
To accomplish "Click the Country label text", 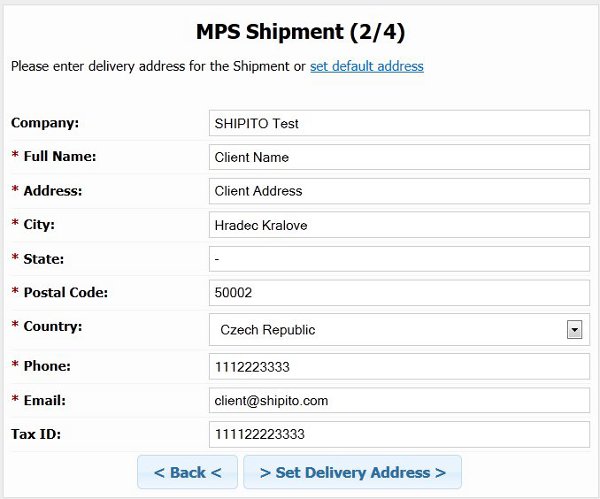I will [x=52, y=326].
